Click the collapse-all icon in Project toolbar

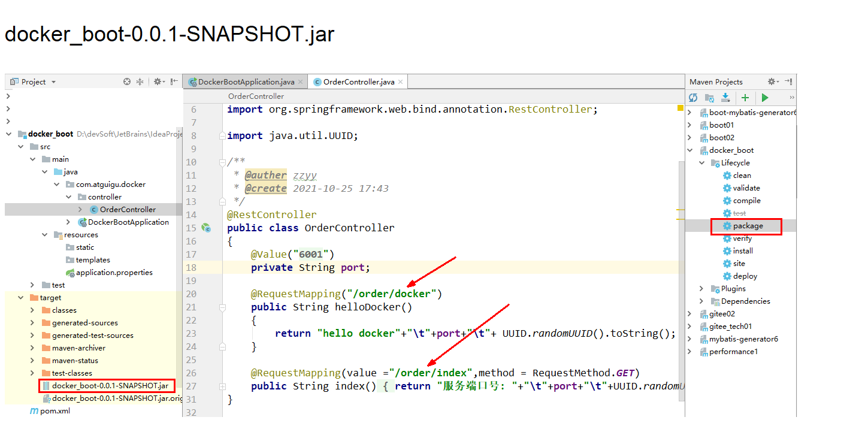tap(140, 81)
